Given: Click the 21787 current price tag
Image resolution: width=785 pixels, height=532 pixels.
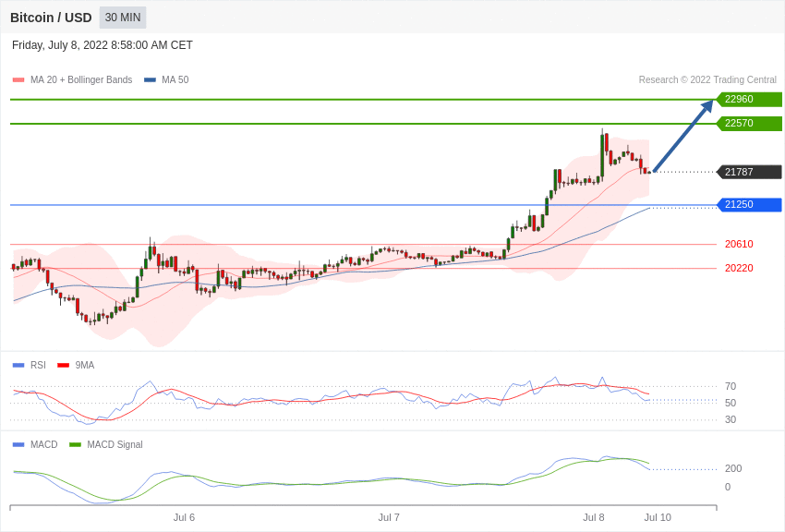Looking at the screenshot, I should [749, 172].
